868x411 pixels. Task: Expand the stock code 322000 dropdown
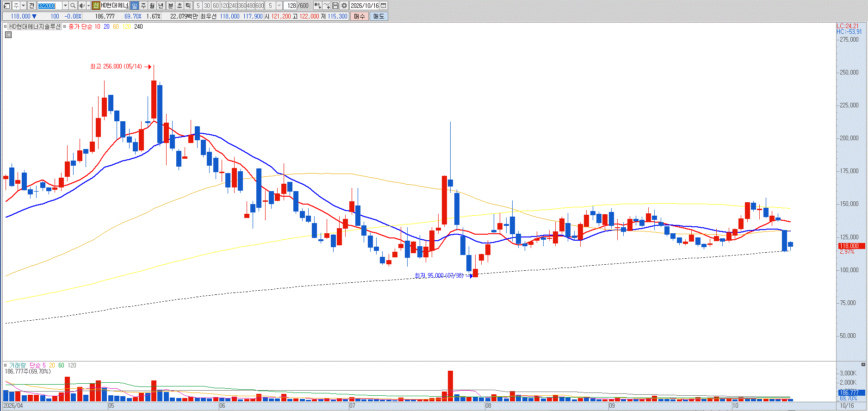65,6
